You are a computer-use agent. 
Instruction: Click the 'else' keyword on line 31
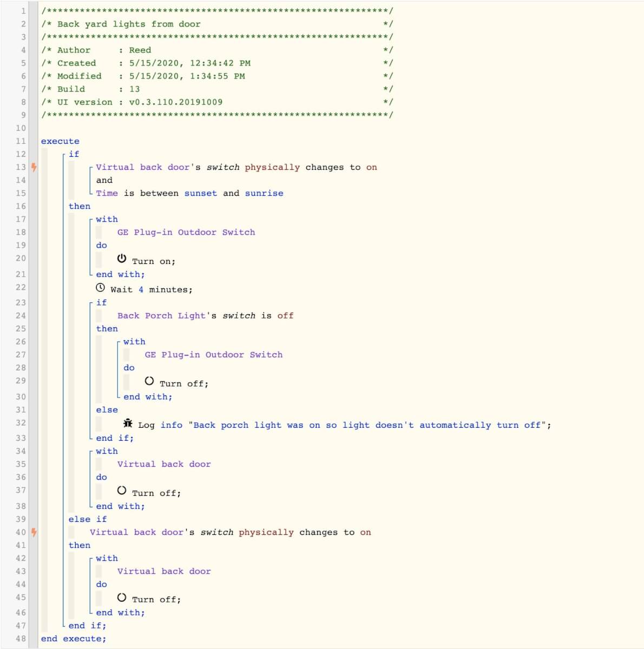pyautogui.click(x=107, y=410)
